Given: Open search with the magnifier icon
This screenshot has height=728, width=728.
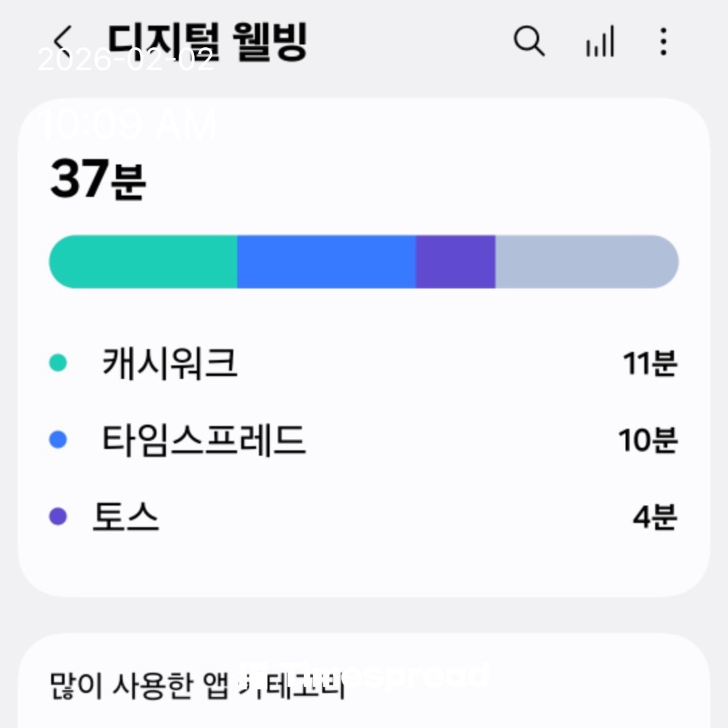Looking at the screenshot, I should coord(528,42).
